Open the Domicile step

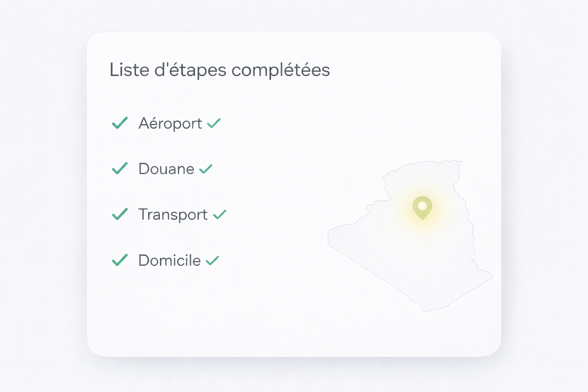click(169, 261)
